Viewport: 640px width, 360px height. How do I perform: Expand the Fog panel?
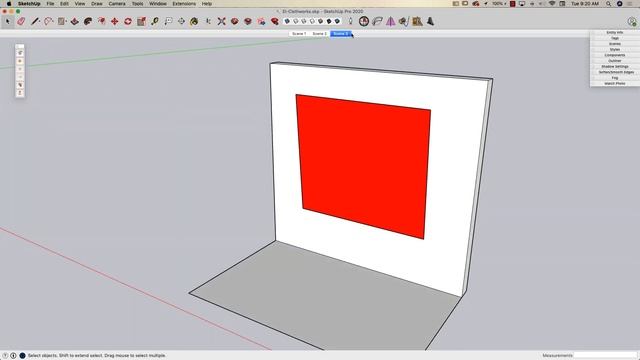(x=615, y=78)
